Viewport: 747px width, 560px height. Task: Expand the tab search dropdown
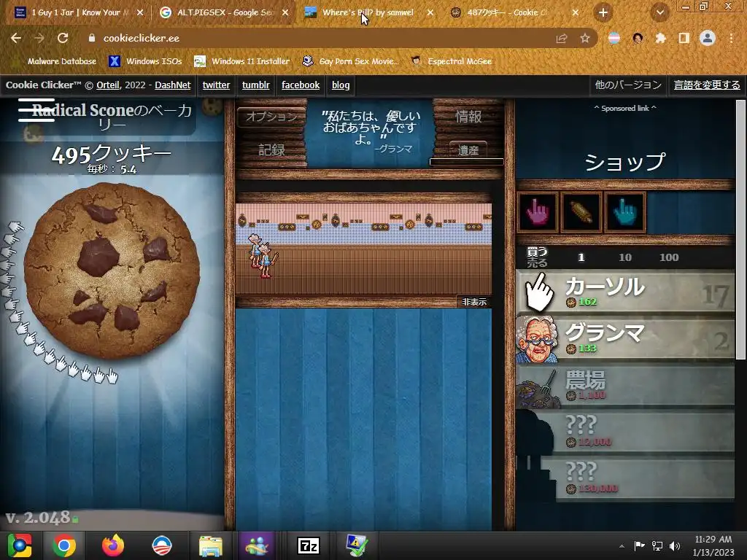pos(659,13)
